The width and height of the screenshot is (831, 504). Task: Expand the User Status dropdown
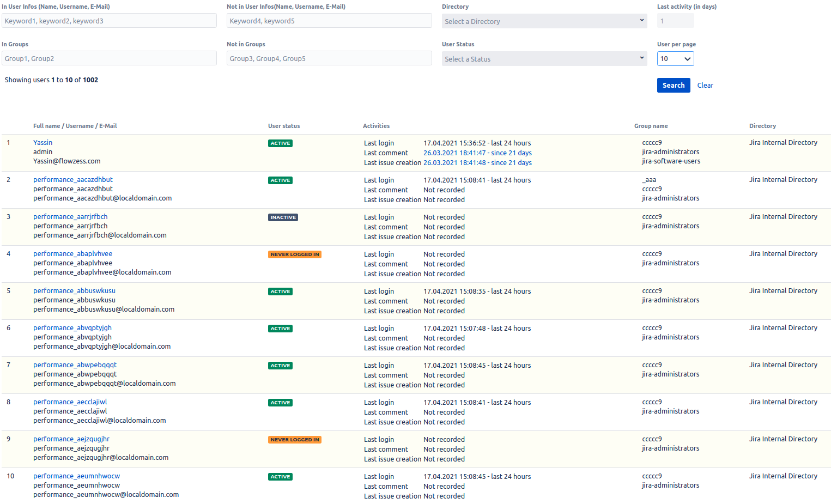(x=544, y=59)
